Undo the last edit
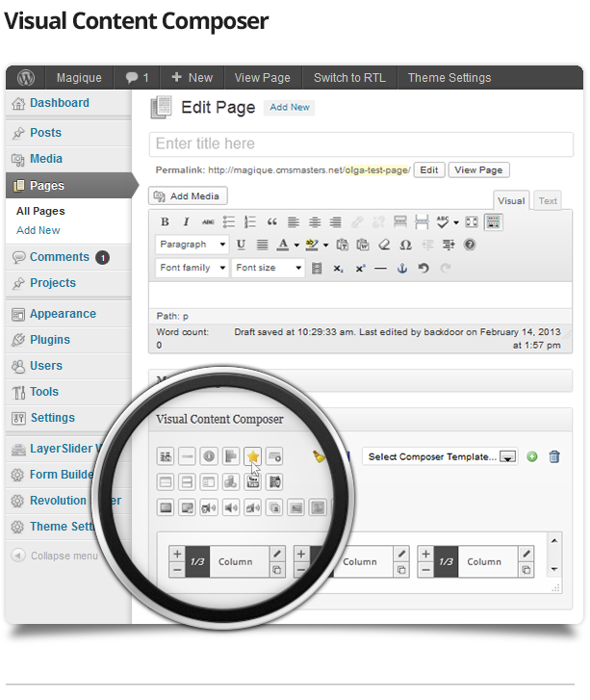Screen dimensions: 590x700 [x=423, y=269]
